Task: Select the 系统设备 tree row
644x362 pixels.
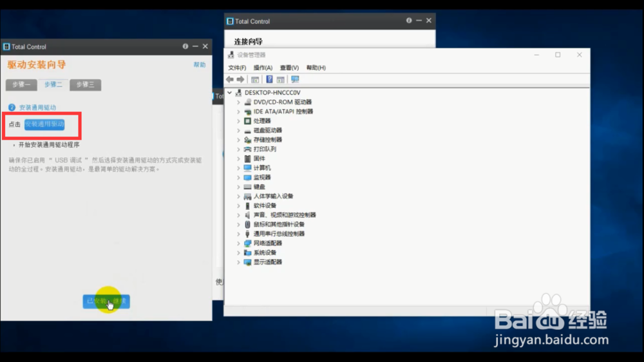Action: coord(265,252)
